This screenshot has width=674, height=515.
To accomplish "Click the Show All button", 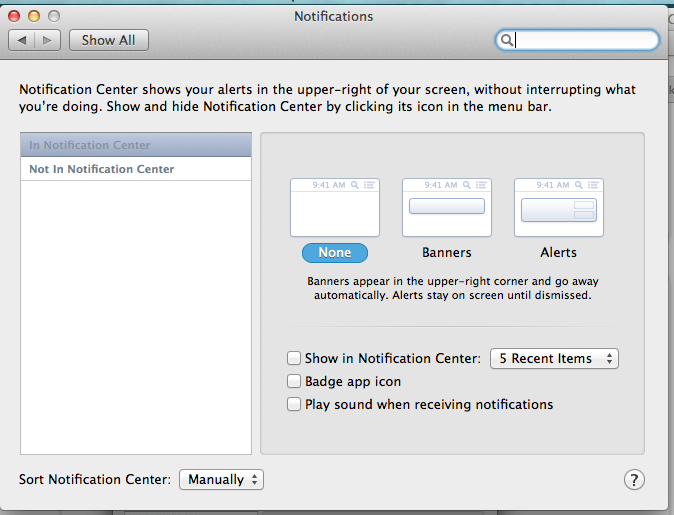I will [108, 40].
